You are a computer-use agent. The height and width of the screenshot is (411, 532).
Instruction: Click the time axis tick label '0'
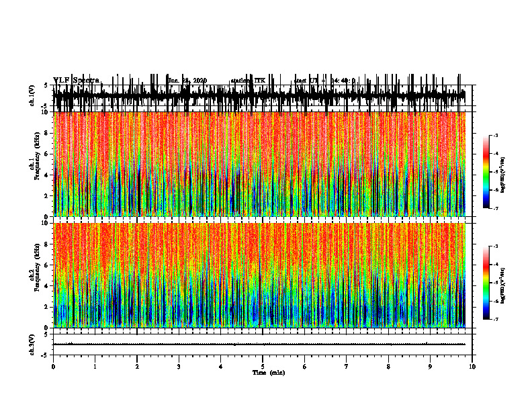(53, 367)
